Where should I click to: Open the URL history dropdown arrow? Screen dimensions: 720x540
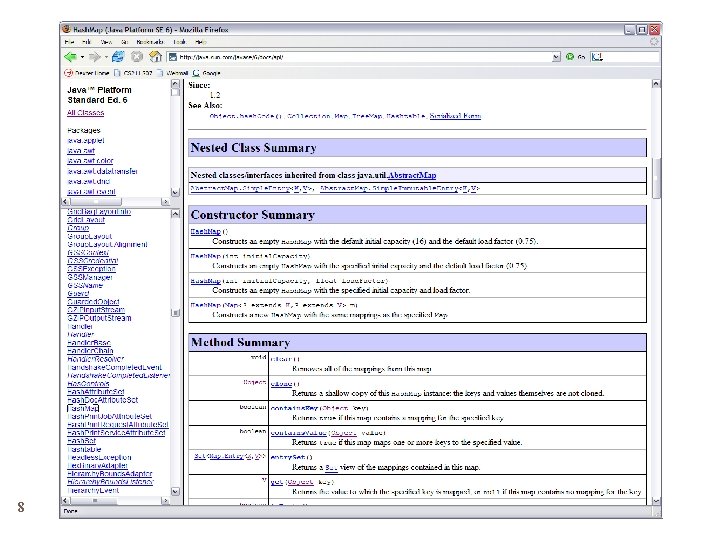click(556, 58)
